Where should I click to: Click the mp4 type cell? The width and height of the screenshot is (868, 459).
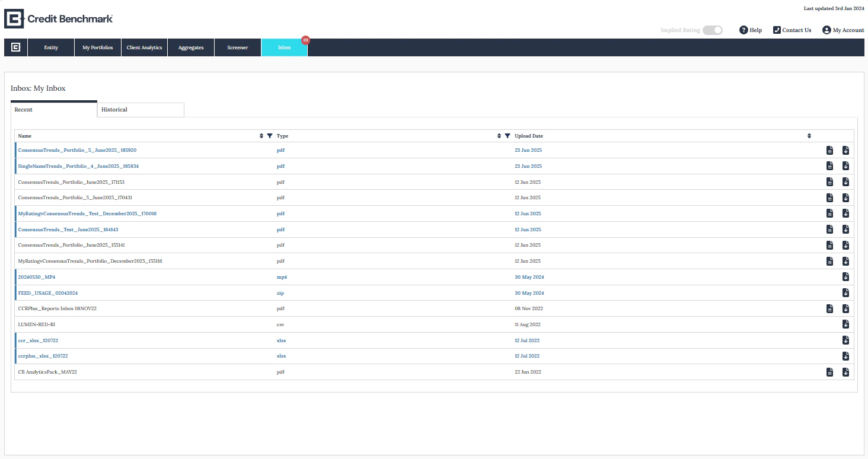282,277
